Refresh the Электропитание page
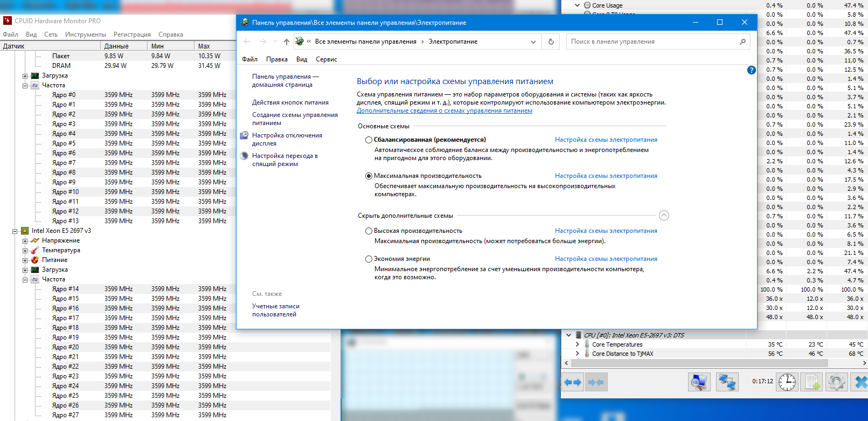The image size is (868, 421). (x=551, y=42)
